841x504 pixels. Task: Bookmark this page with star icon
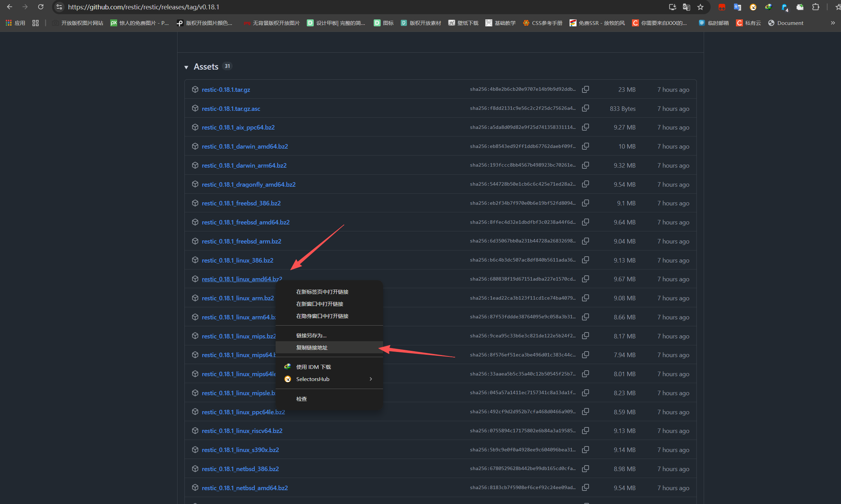pos(701,7)
